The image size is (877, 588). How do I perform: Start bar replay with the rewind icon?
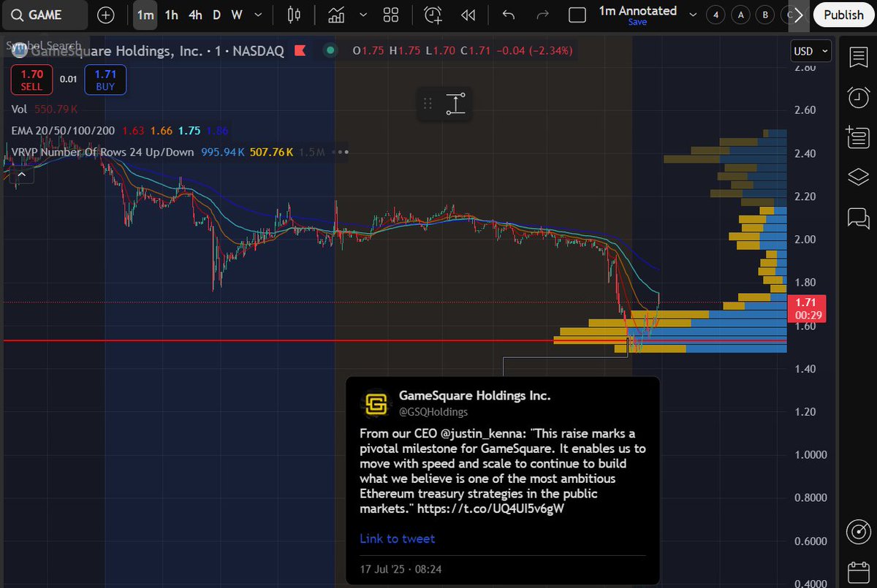tap(468, 15)
